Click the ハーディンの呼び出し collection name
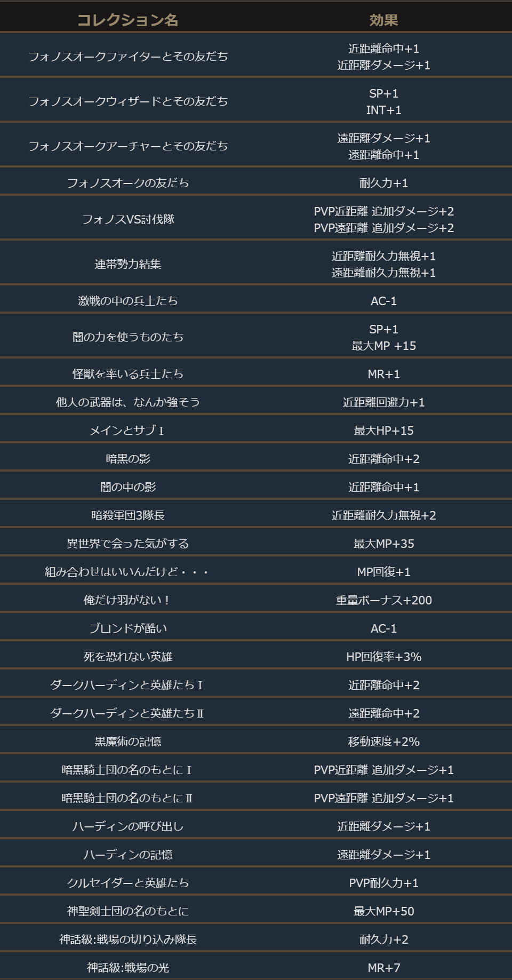 128,826
